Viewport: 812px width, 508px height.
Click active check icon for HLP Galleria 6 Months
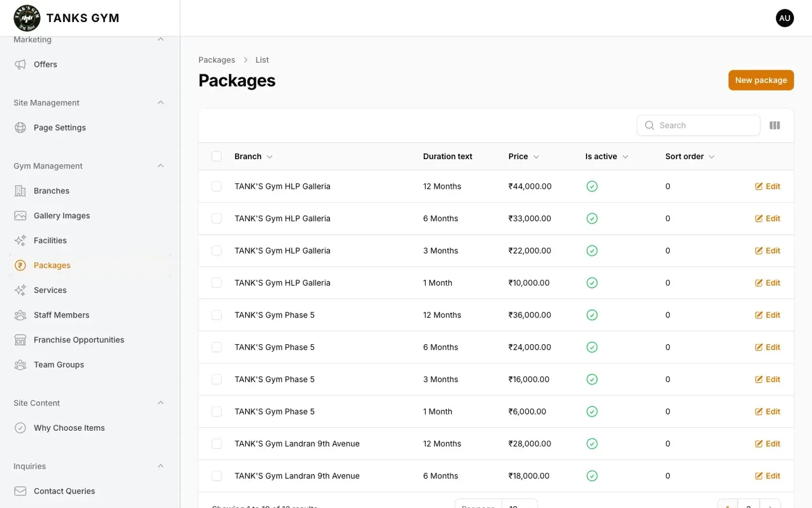pos(592,219)
